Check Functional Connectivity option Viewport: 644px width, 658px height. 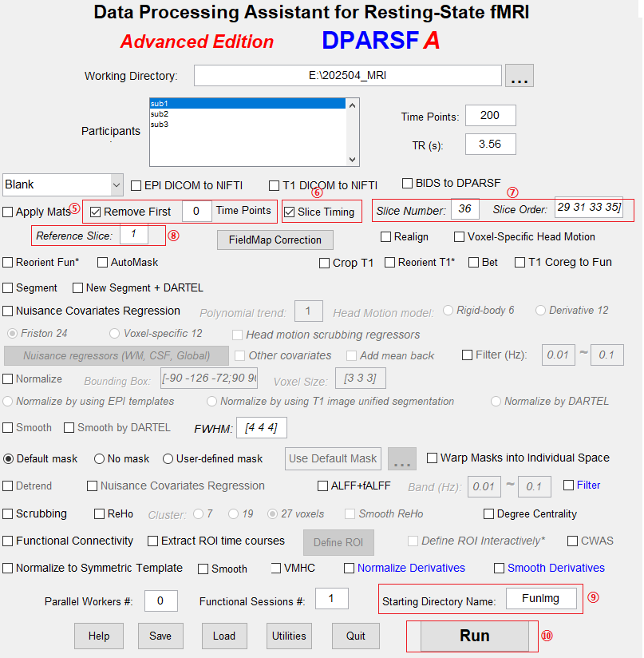7,541
